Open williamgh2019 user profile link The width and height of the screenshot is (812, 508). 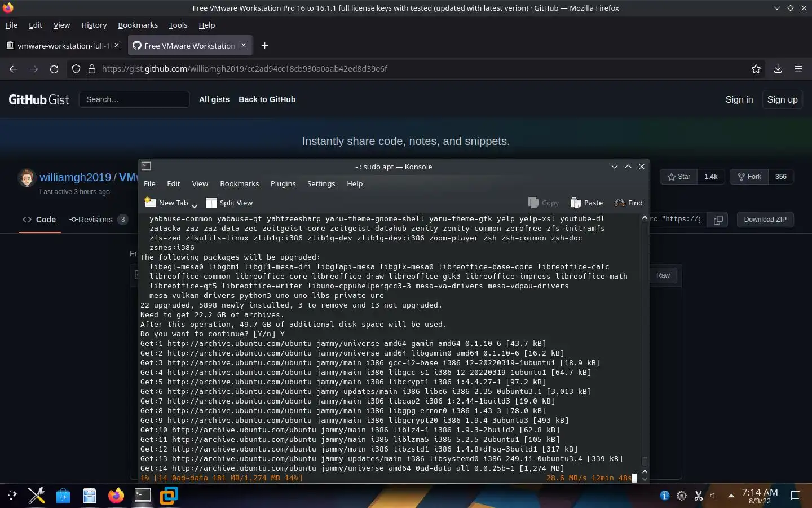click(75, 177)
